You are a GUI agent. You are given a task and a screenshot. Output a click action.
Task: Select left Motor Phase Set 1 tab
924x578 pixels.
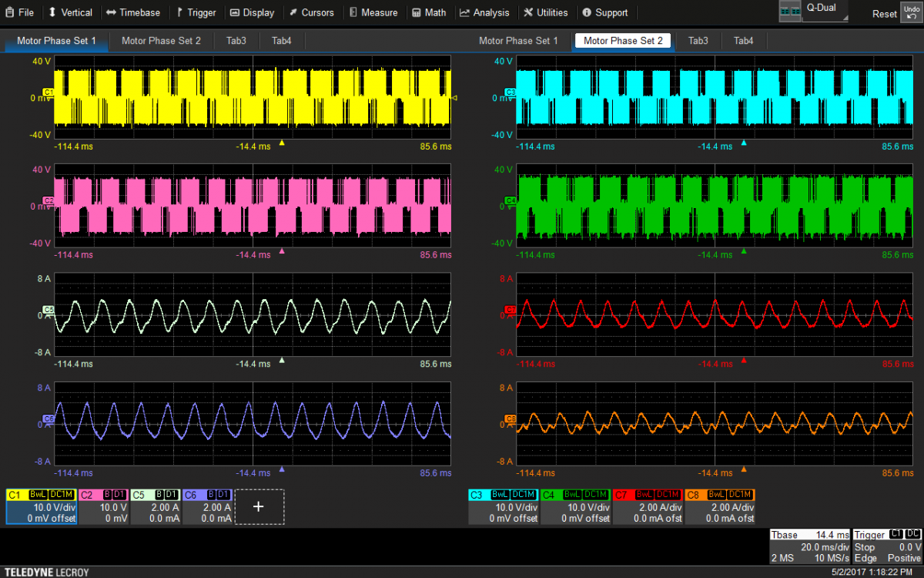click(57, 41)
